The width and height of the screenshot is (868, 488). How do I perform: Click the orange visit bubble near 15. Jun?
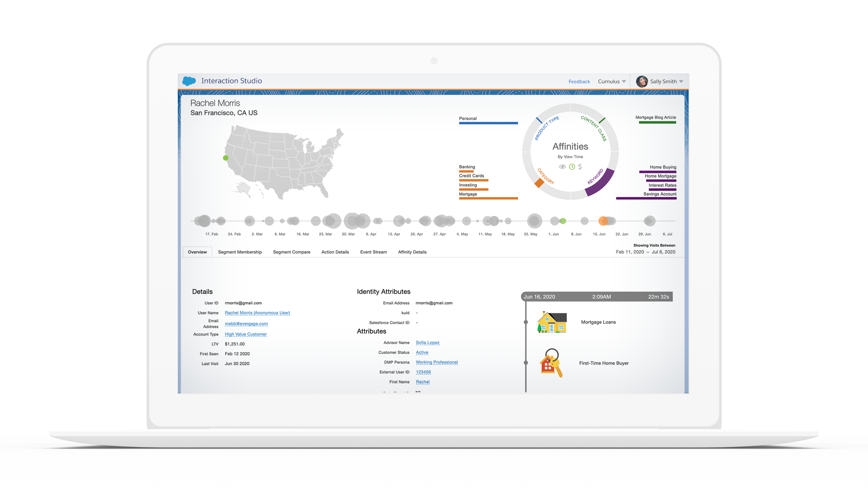(x=603, y=221)
